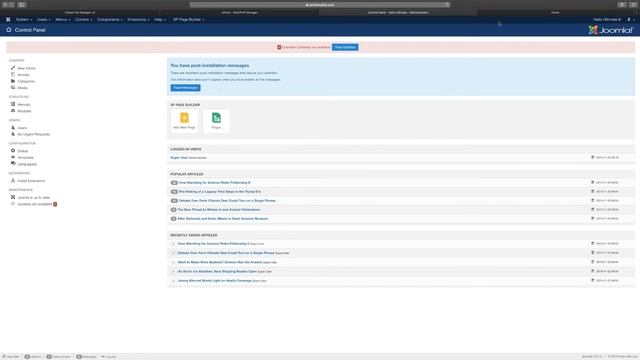640x360 pixels.
Task: Click the browser address bar
Action: tap(320, 5)
